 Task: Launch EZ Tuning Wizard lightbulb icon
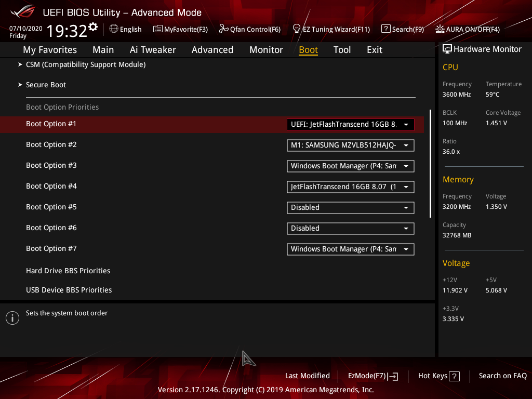pos(297,29)
